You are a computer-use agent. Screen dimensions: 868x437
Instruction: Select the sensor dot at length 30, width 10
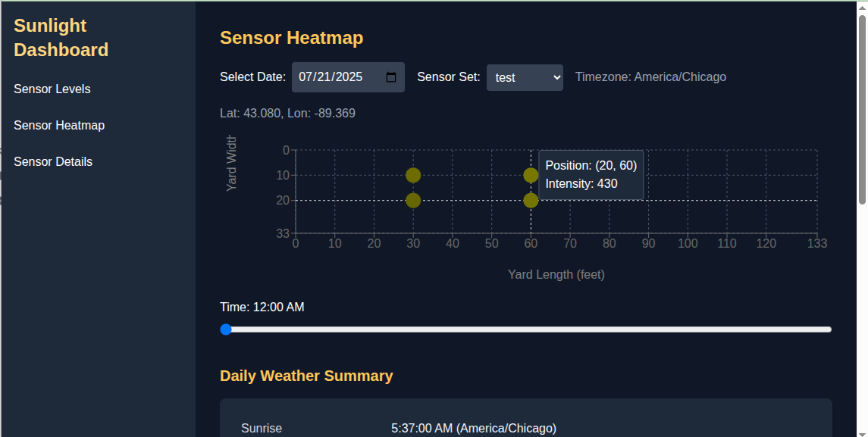tap(413, 176)
